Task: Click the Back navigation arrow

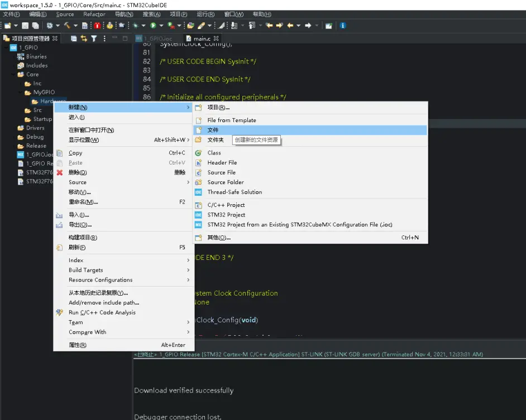Action: pos(290,26)
